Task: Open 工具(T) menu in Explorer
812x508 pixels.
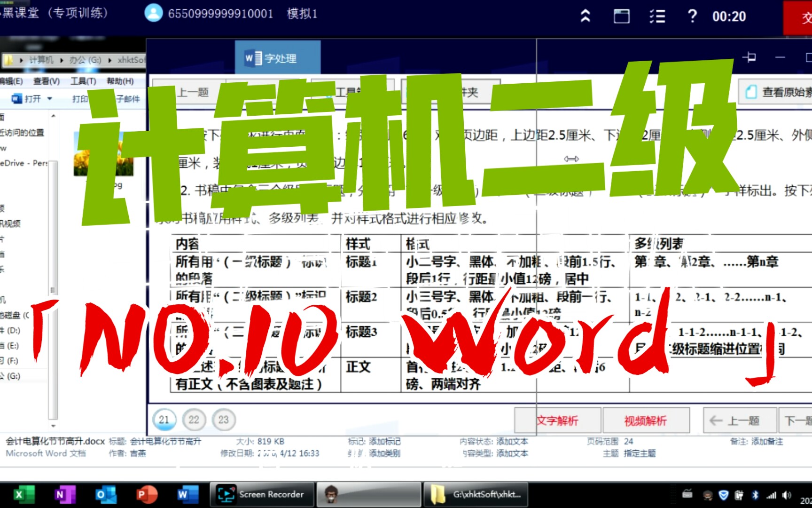Action: point(83,81)
